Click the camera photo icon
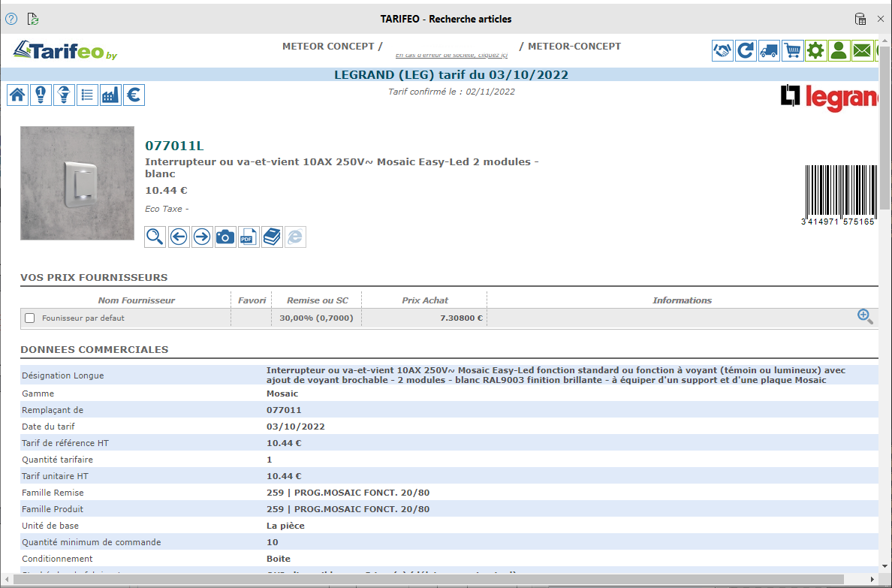The image size is (892, 588). point(225,237)
